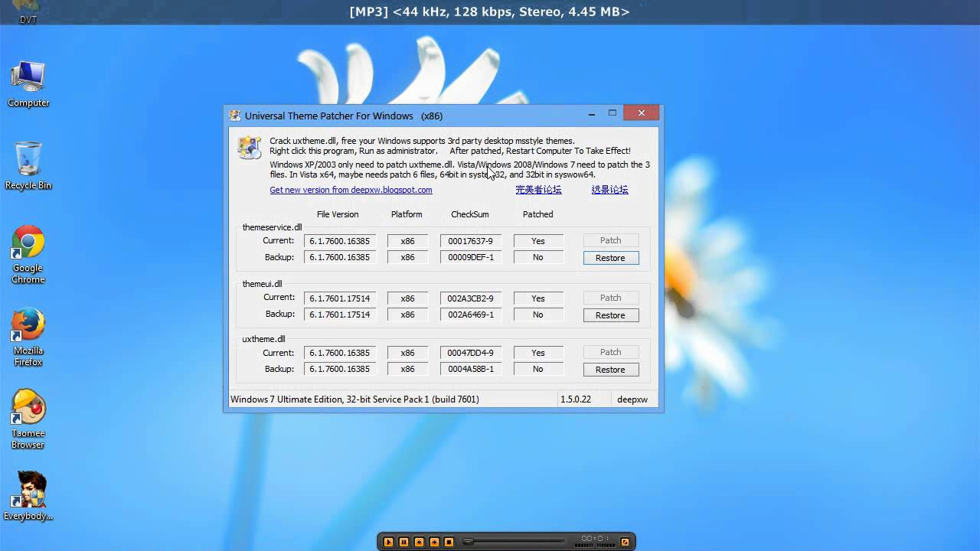Image resolution: width=980 pixels, height=551 pixels.
Task: Select checksum 002A6469-1 field
Action: point(471,315)
